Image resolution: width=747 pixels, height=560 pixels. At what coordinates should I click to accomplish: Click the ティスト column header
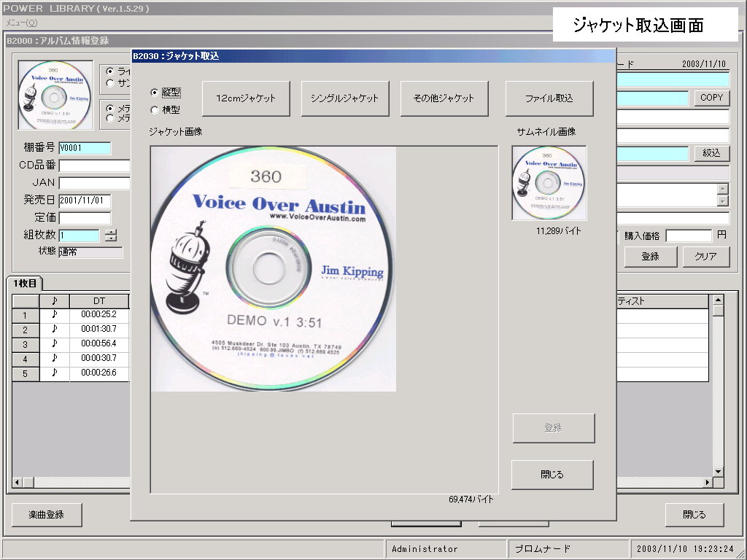click(x=662, y=301)
